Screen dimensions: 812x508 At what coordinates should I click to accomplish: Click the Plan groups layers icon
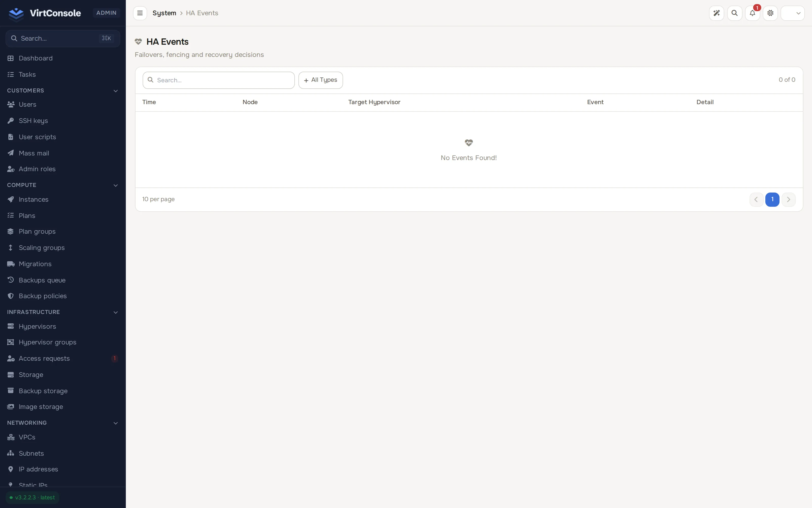coord(11,231)
